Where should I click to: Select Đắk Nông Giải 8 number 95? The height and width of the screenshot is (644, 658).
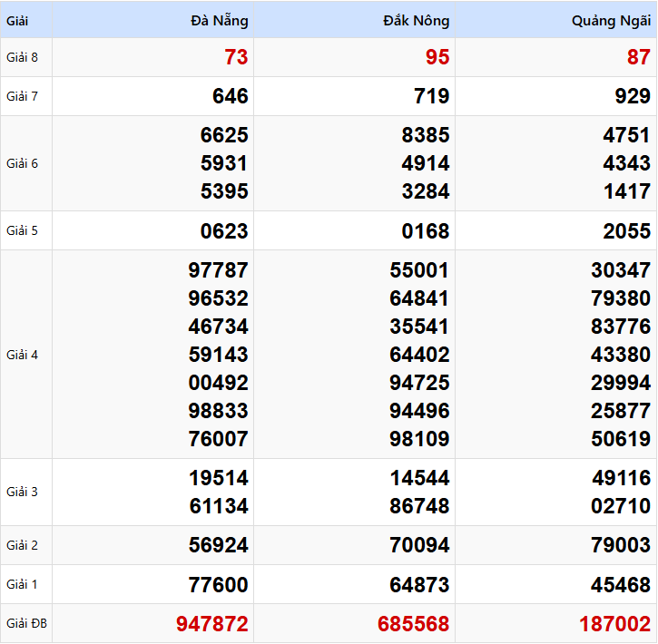tap(437, 57)
